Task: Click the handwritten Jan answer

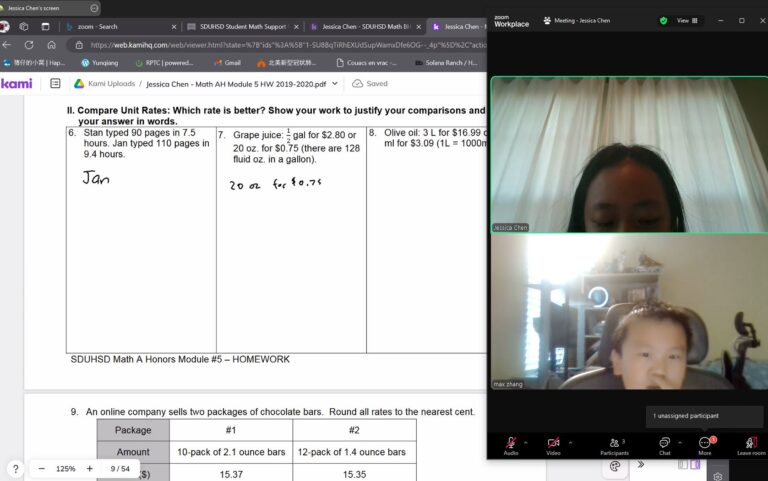Action: (x=96, y=177)
